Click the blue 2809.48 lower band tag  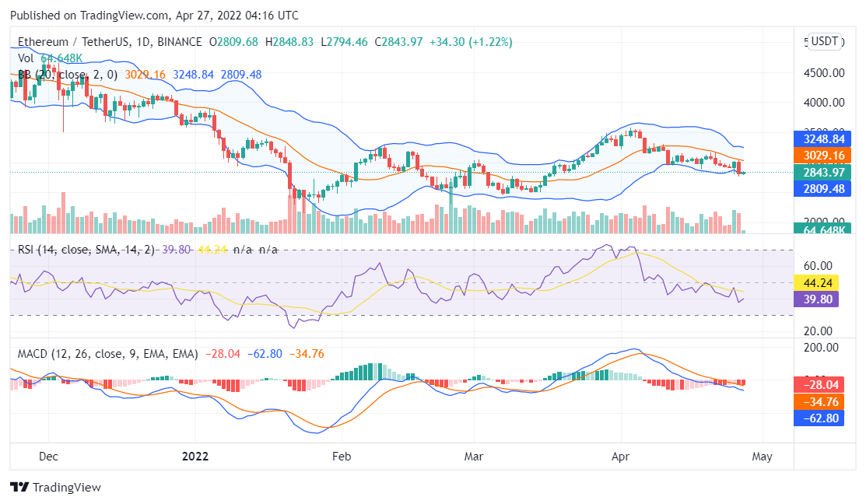(824, 188)
